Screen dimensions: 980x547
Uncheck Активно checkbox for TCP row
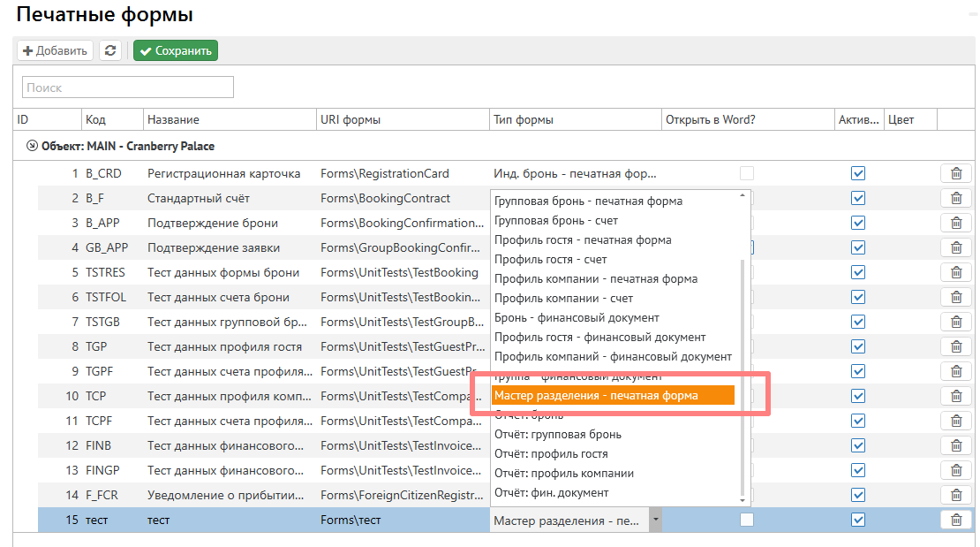pos(857,396)
